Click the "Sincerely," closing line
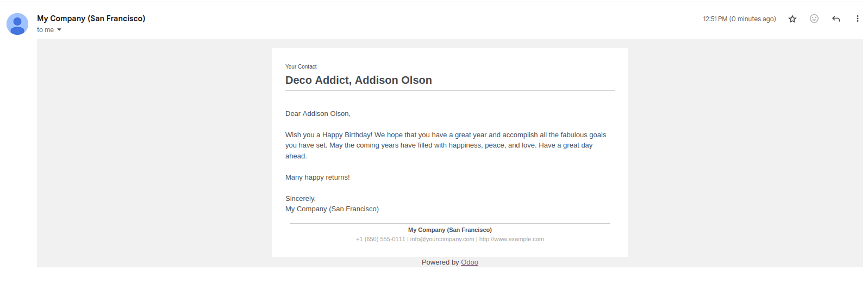This screenshot has height=288, width=868. [x=301, y=199]
